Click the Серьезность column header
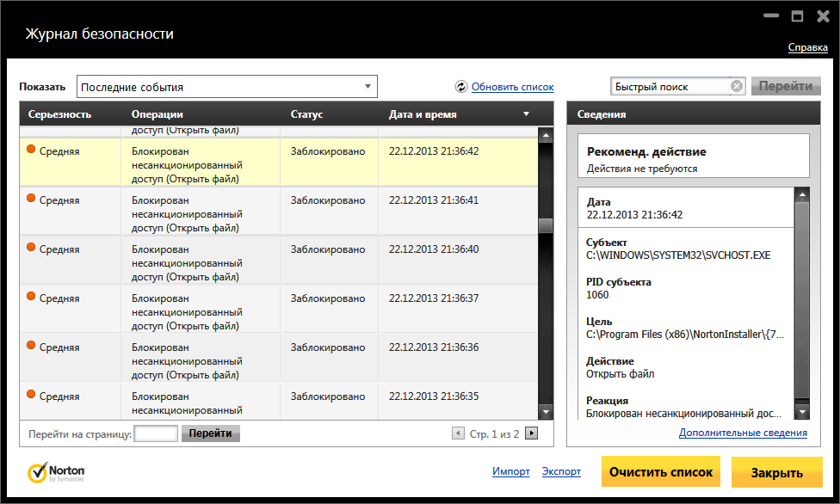The height and width of the screenshot is (504, 840). pyautogui.click(x=59, y=114)
